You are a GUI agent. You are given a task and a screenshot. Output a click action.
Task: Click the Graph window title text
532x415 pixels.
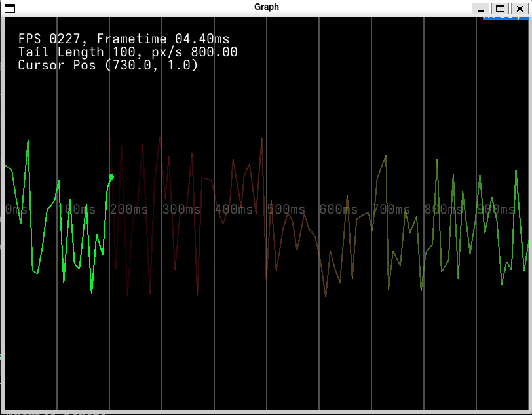(x=267, y=7)
